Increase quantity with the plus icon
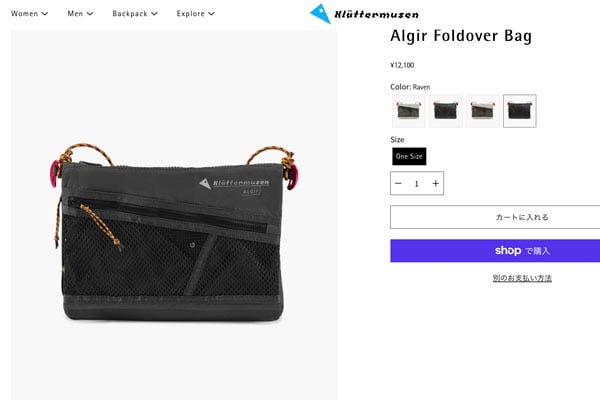This screenshot has width=600, height=400. coord(435,183)
